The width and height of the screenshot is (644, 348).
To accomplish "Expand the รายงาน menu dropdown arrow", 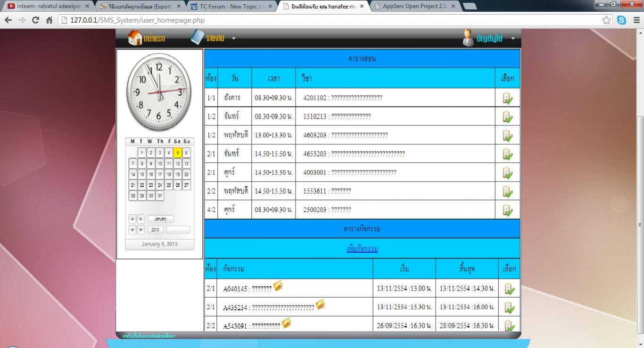I will [x=233, y=39].
